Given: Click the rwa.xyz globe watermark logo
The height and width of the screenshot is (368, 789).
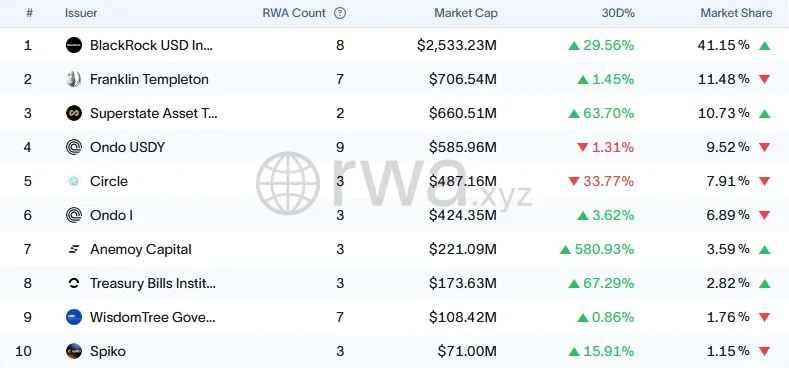Looking at the screenshot, I should (x=288, y=184).
